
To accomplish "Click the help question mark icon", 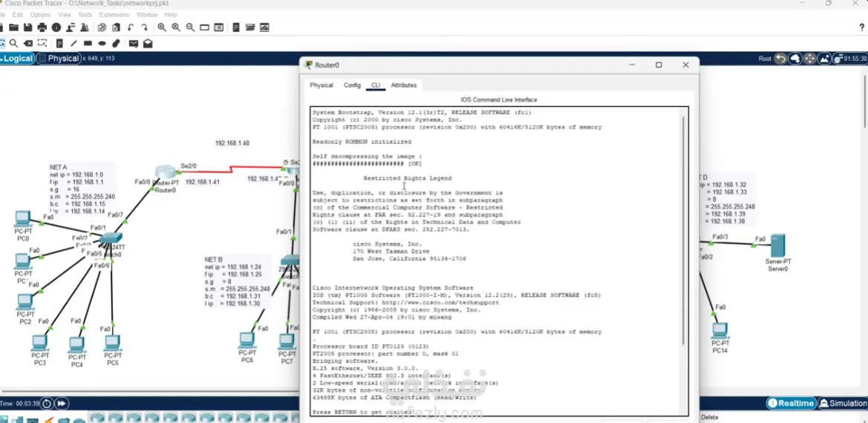I will [861, 27].
